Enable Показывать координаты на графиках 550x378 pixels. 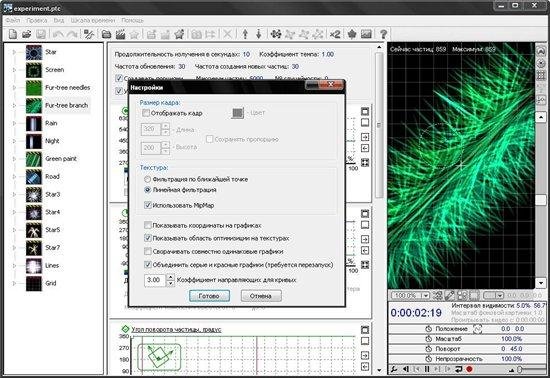point(148,225)
